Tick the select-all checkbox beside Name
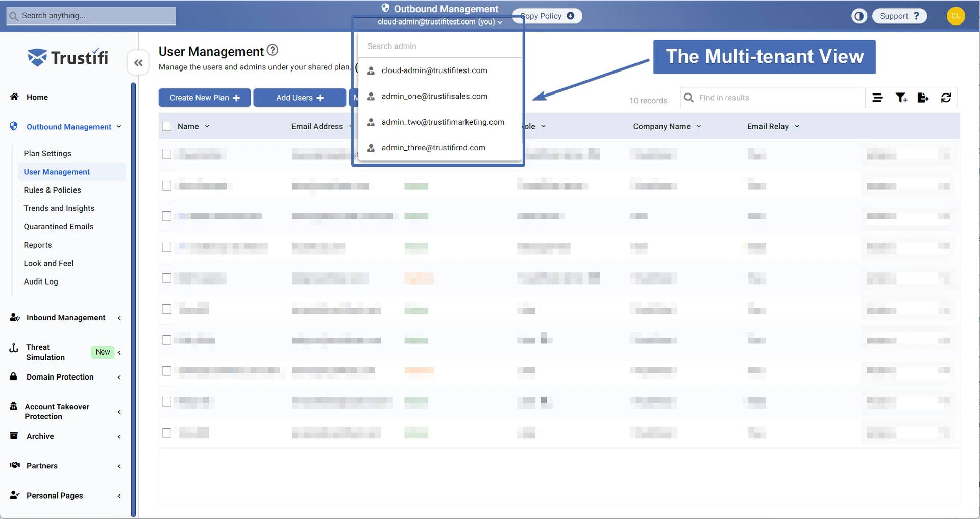980x519 pixels. pyautogui.click(x=167, y=126)
